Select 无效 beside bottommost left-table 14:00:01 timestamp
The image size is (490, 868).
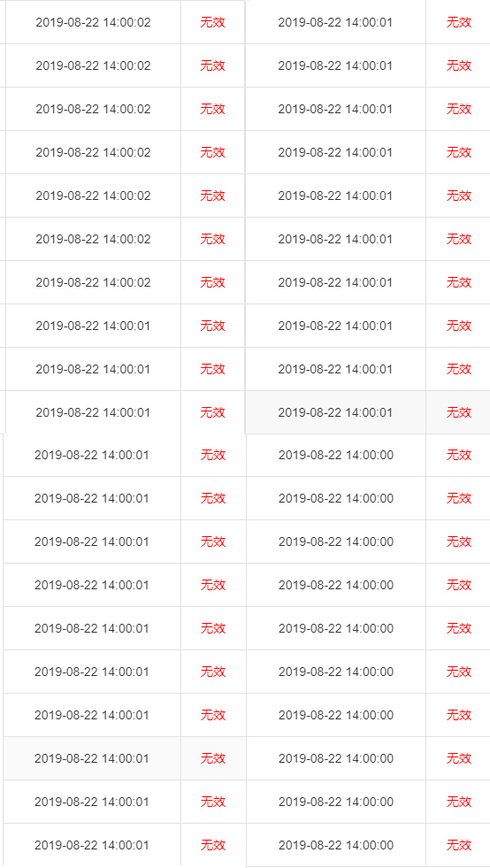click(213, 845)
